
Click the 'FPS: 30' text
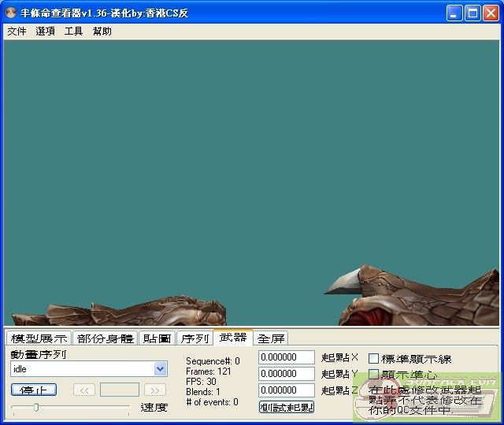pos(201,382)
